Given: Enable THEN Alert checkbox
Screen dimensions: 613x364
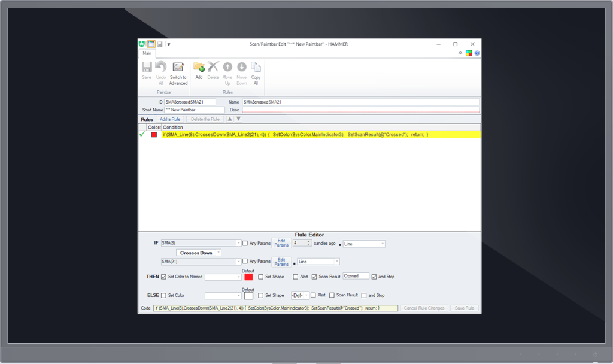Looking at the screenshot, I should pos(296,277).
